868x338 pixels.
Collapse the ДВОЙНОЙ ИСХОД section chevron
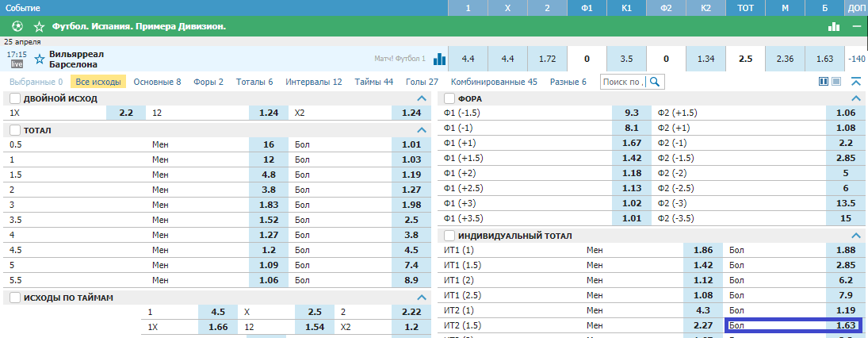[x=421, y=98]
